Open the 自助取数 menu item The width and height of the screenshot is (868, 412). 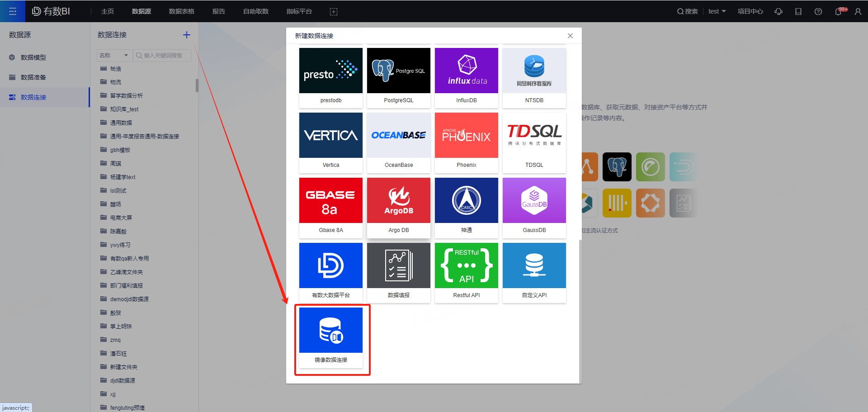point(256,11)
